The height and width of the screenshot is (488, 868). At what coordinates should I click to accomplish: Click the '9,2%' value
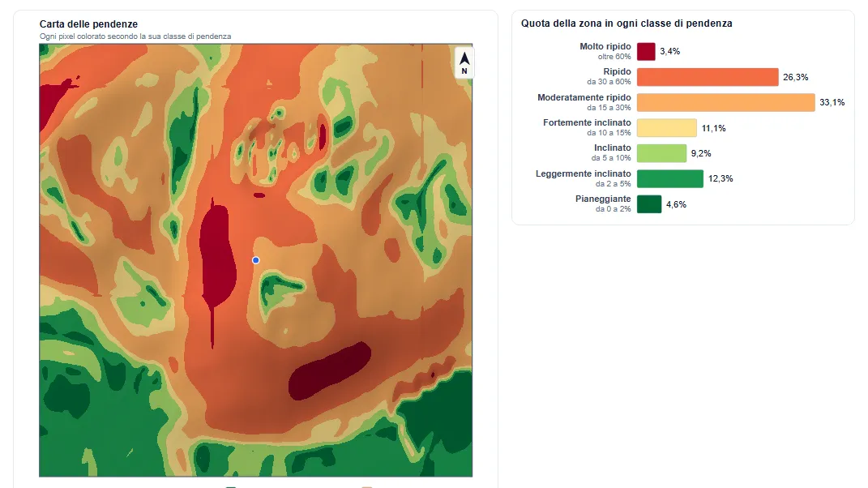pyautogui.click(x=701, y=153)
